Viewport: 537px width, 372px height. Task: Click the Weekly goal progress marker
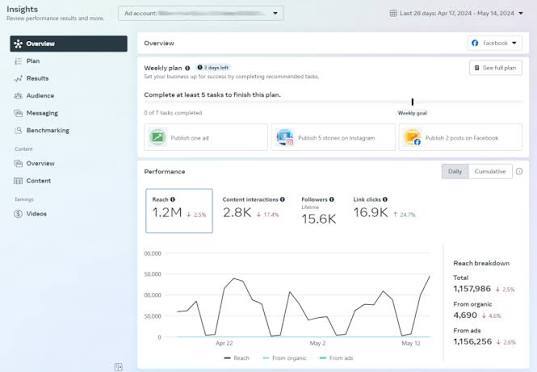click(412, 102)
